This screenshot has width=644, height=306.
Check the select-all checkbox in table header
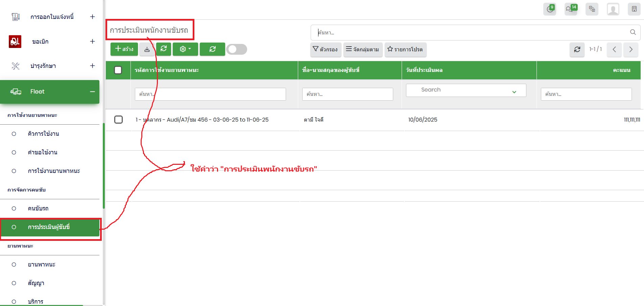click(118, 70)
